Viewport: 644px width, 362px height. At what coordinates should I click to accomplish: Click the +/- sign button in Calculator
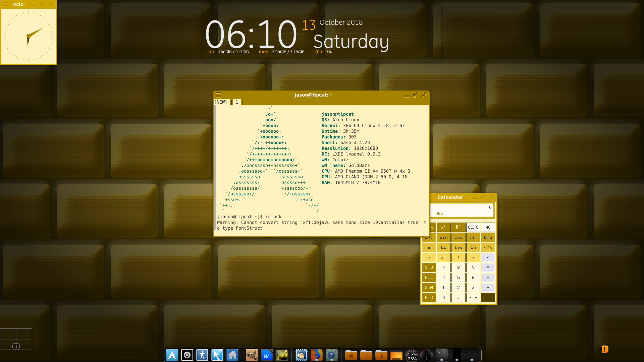pyautogui.click(x=473, y=298)
